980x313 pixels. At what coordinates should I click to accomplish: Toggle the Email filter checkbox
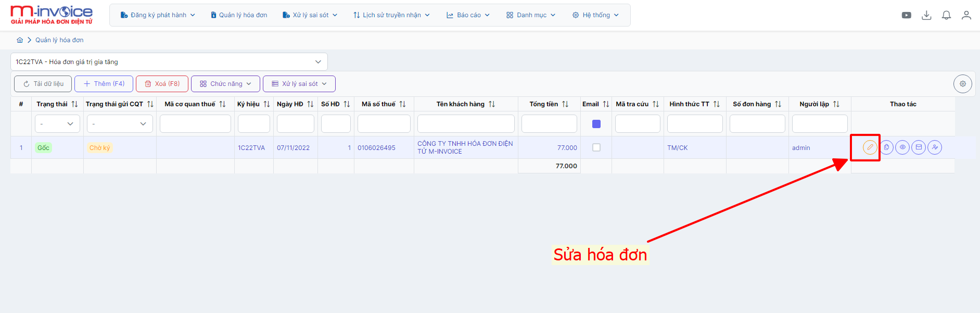pyautogui.click(x=596, y=124)
